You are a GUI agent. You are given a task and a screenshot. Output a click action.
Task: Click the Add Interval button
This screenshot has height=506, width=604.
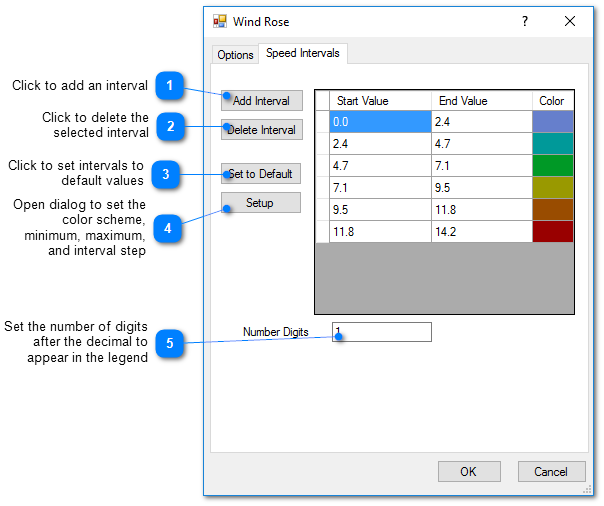(261, 101)
